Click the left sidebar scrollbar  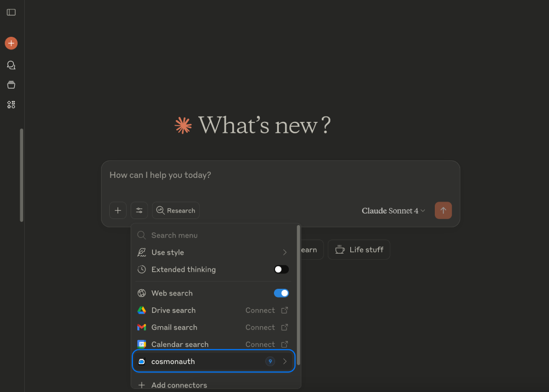click(21, 175)
